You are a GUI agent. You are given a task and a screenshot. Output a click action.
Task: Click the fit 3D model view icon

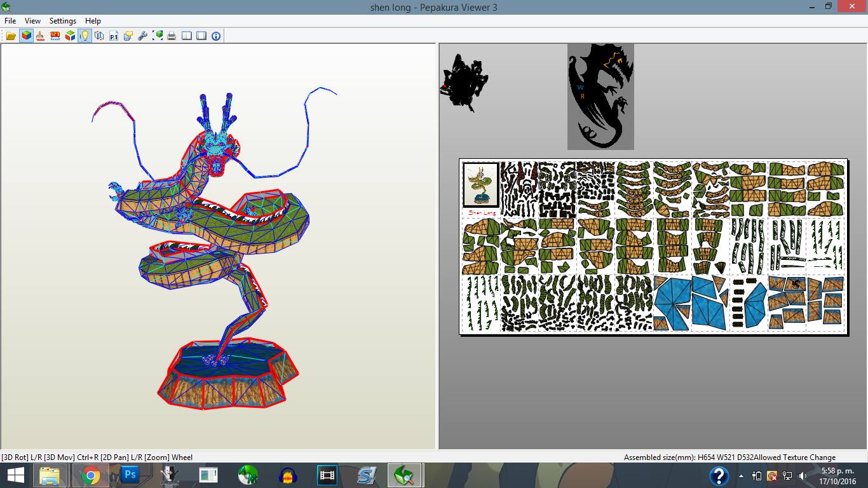158,36
